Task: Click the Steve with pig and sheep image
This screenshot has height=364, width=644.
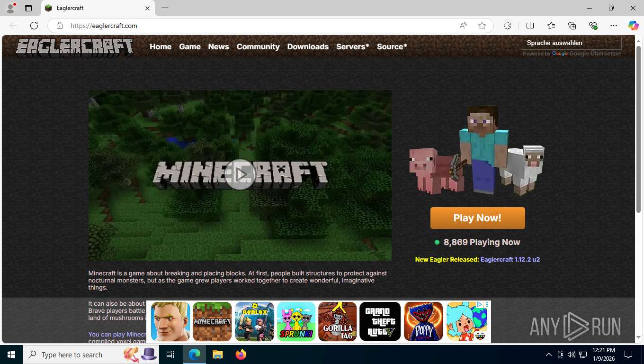Action: pyautogui.click(x=477, y=150)
